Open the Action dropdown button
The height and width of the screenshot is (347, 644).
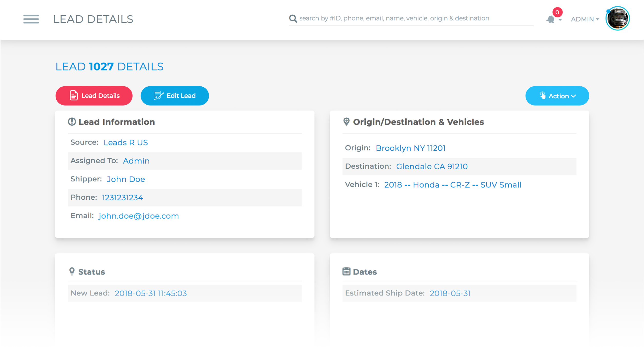coord(557,96)
